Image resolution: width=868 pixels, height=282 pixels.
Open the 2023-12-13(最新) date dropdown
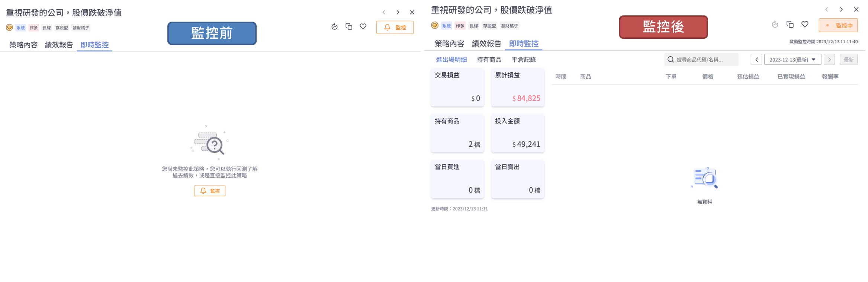[793, 60]
